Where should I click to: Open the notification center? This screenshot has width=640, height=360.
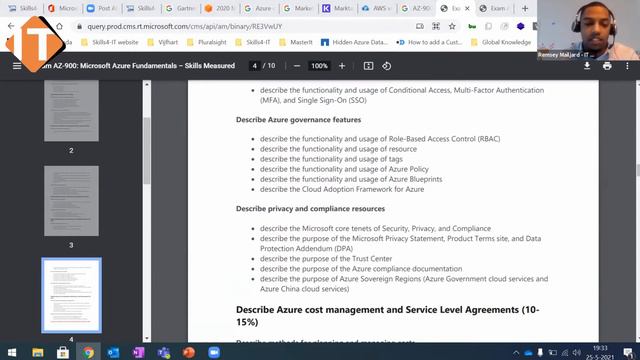628,353
